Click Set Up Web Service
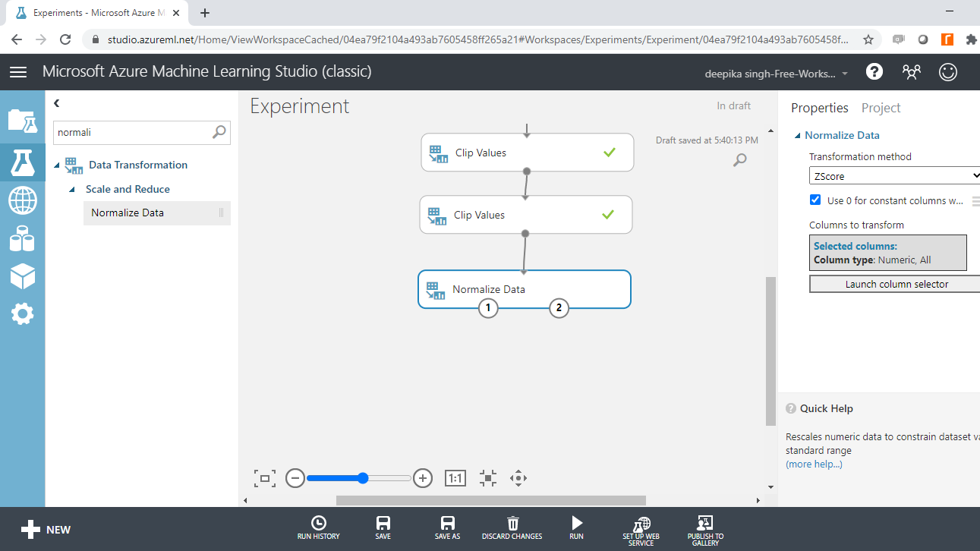The image size is (980, 551). (641, 531)
